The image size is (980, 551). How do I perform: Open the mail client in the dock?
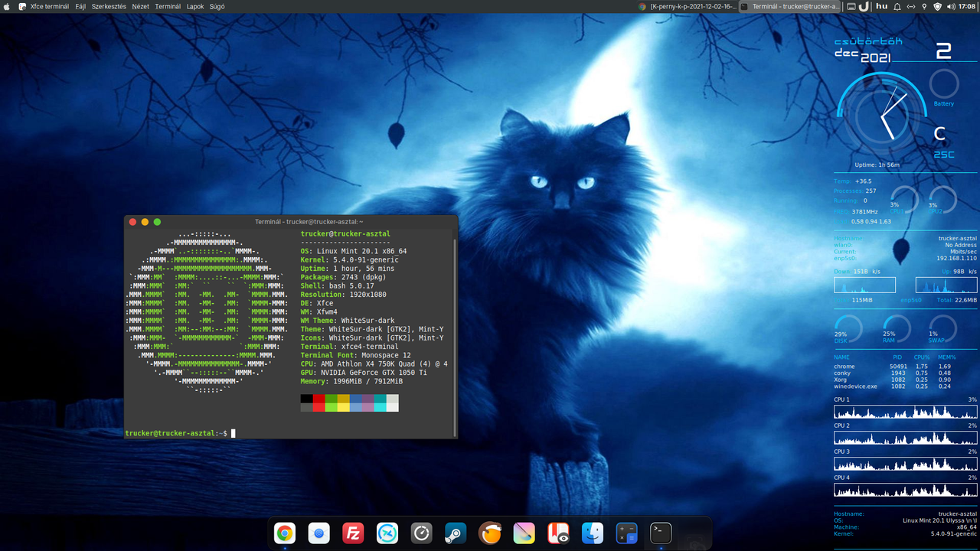coord(317,533)
